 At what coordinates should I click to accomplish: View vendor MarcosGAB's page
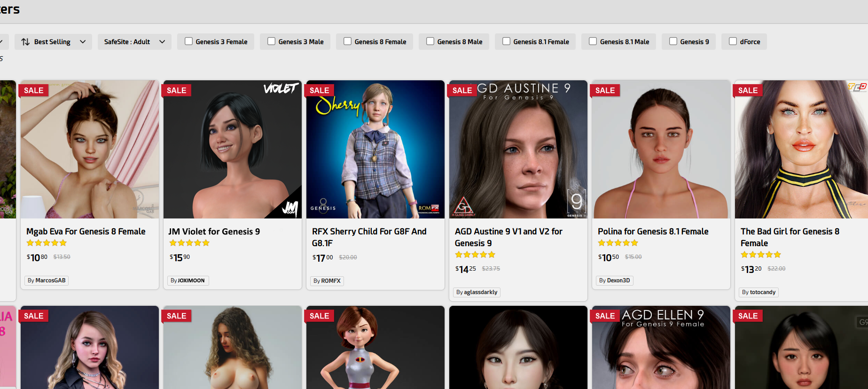click(47, 280)
